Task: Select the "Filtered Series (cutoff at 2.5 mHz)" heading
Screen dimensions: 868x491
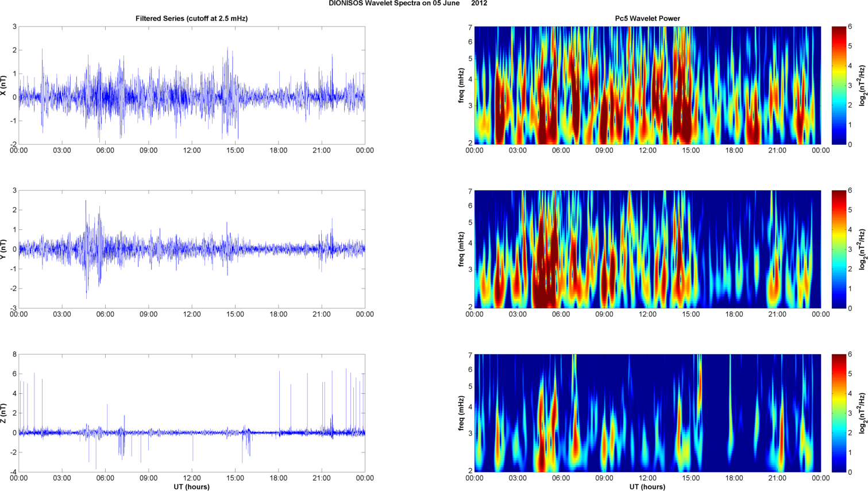Action: [192, 18]
